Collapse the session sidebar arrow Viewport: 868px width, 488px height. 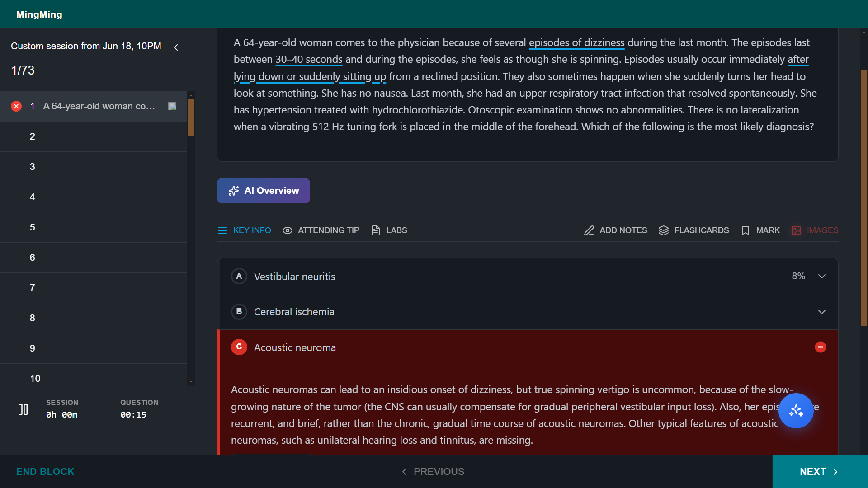[176, 47]
